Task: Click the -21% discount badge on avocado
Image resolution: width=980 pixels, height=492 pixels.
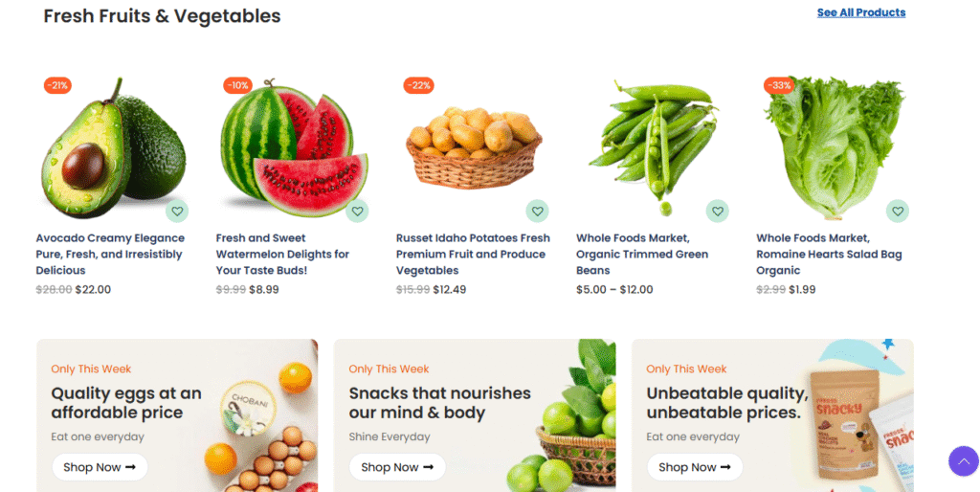Action: (x=57, y=85)
